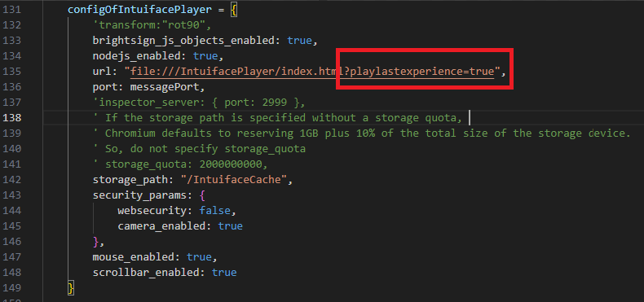Click the scrollbar_enabled property name
The image size is (644, 302).
pyautogui.click(x=146, y=273)
